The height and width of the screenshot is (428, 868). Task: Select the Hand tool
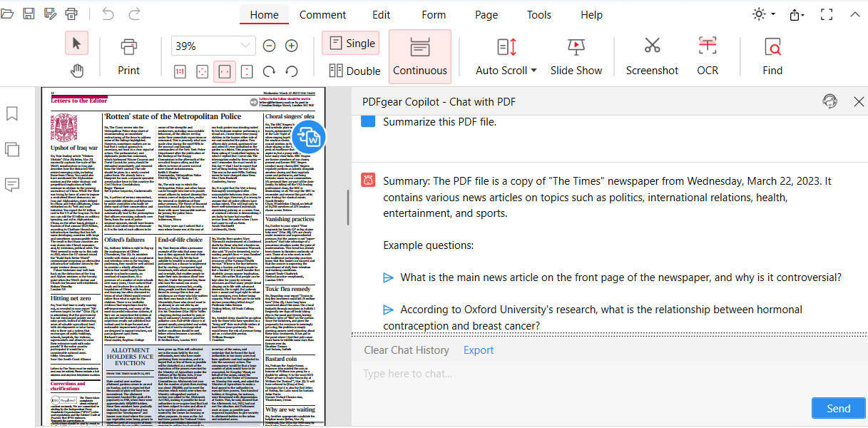[76, 70]
